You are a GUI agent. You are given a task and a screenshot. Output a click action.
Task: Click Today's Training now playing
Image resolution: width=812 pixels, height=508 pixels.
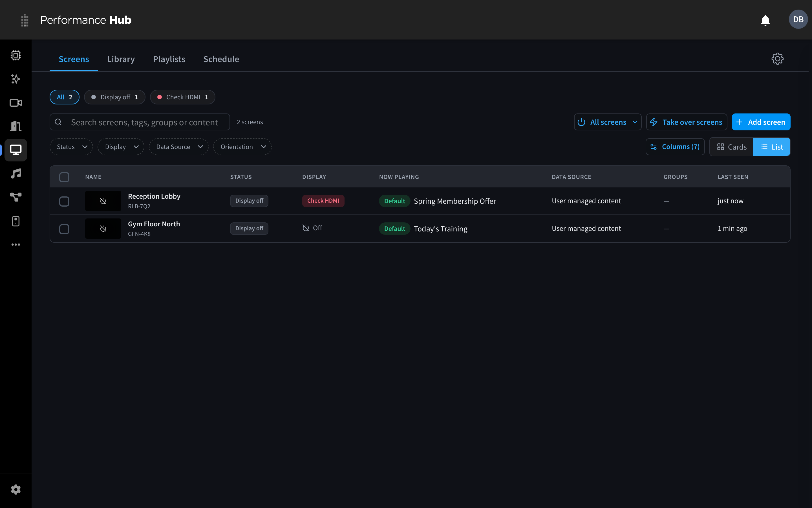click(440, 229)
